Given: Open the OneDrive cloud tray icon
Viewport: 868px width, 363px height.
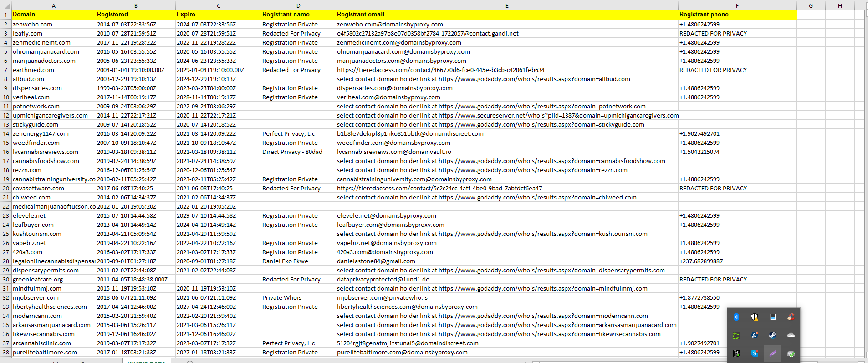Looking at the screenshot, I should 791,335.
